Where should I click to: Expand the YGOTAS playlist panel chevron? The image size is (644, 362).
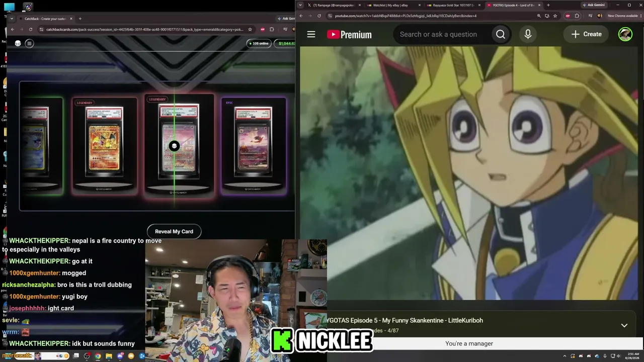click(x=624, y=325)
